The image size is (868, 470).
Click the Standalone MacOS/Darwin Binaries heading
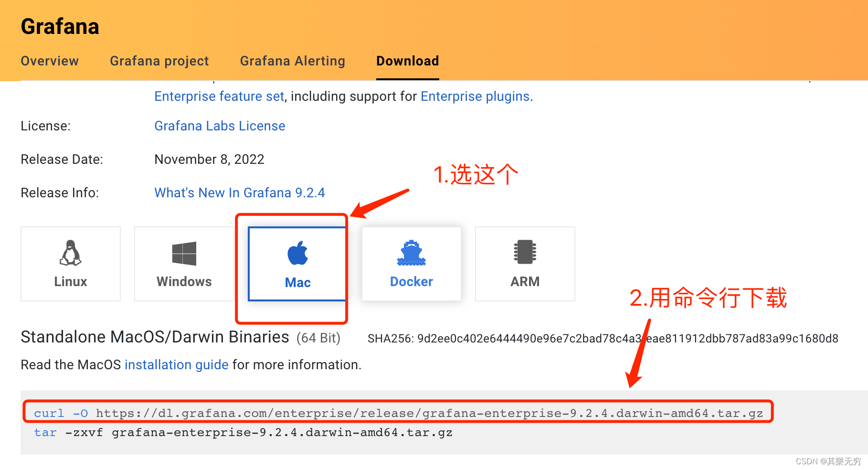(x=155, y=337)
